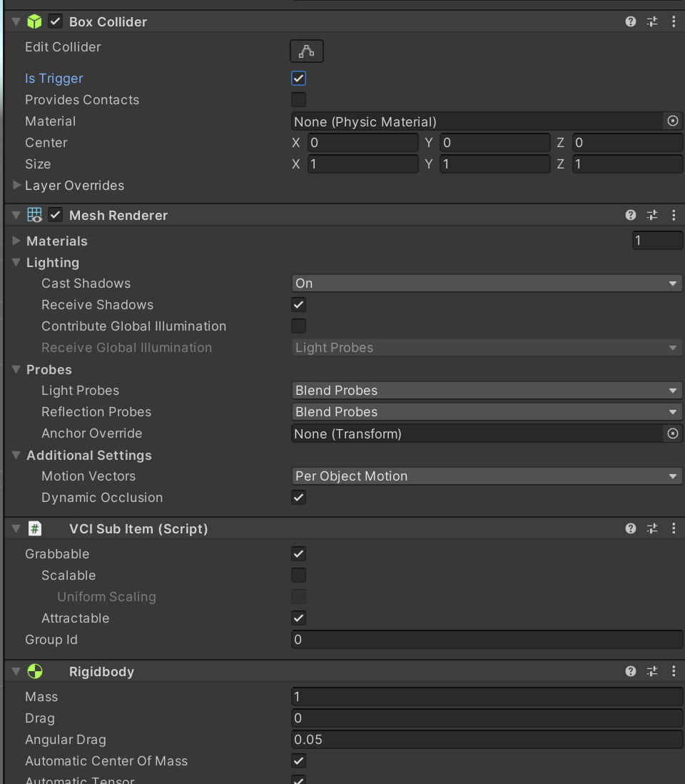Click the Drag value field
Screen dimensions: 685x784
click(x=487, y=718)
